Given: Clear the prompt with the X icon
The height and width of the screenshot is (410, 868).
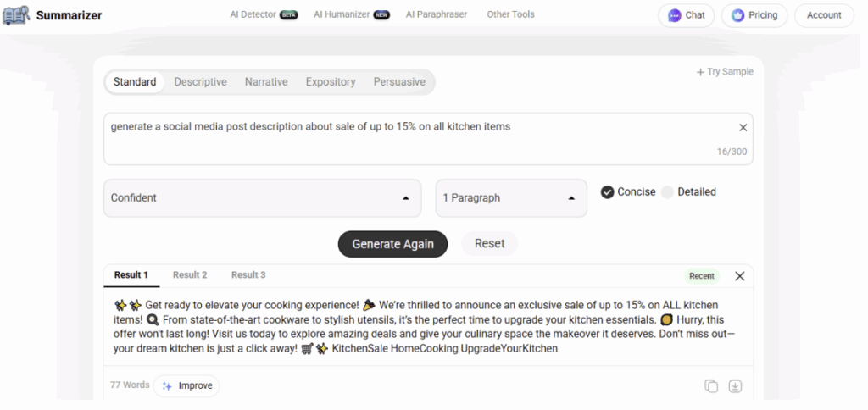Looking at the screenshot, I should (743, 128).
